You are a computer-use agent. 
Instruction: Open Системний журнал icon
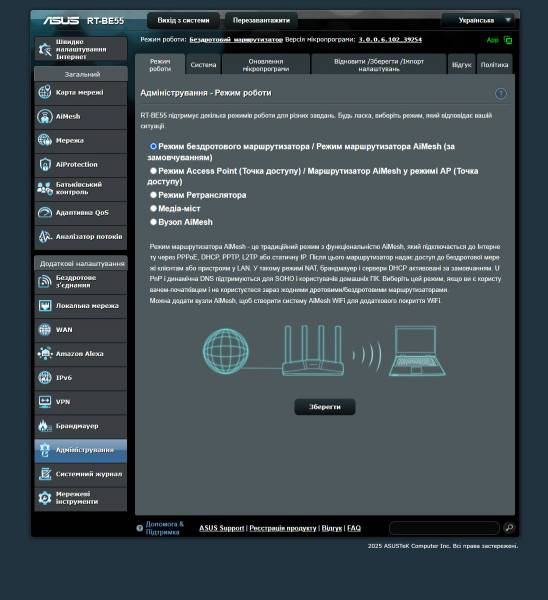point(45,474)
